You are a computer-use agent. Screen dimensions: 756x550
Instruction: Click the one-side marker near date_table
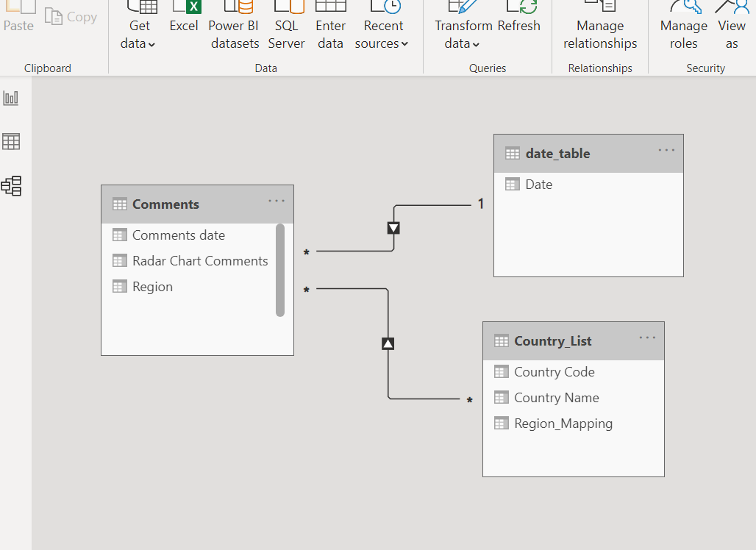[481, 204]
